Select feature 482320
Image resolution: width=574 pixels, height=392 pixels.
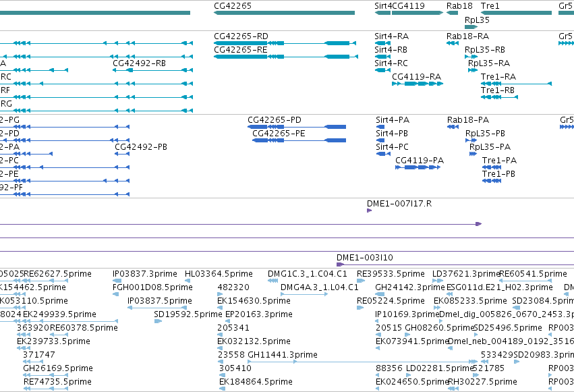[x=233, y=287]
